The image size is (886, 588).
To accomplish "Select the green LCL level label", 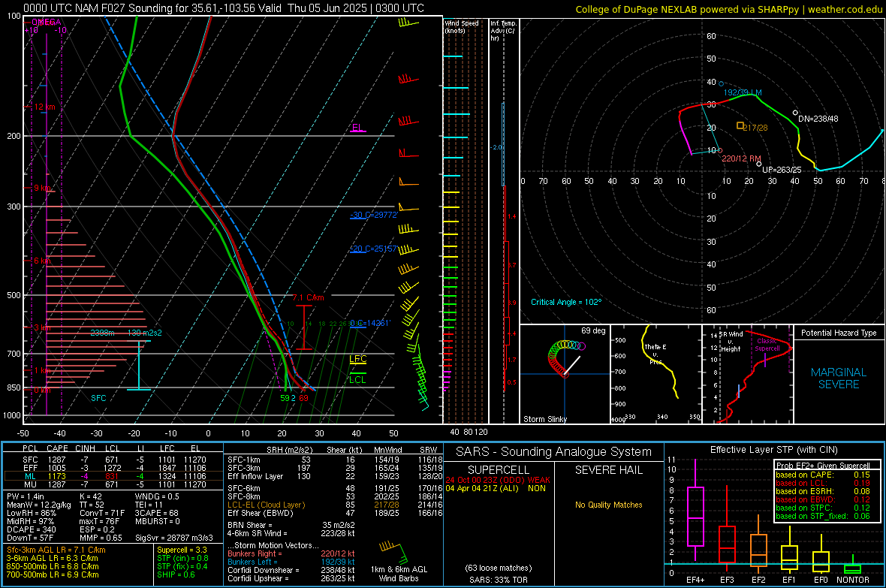I will 357,379.
